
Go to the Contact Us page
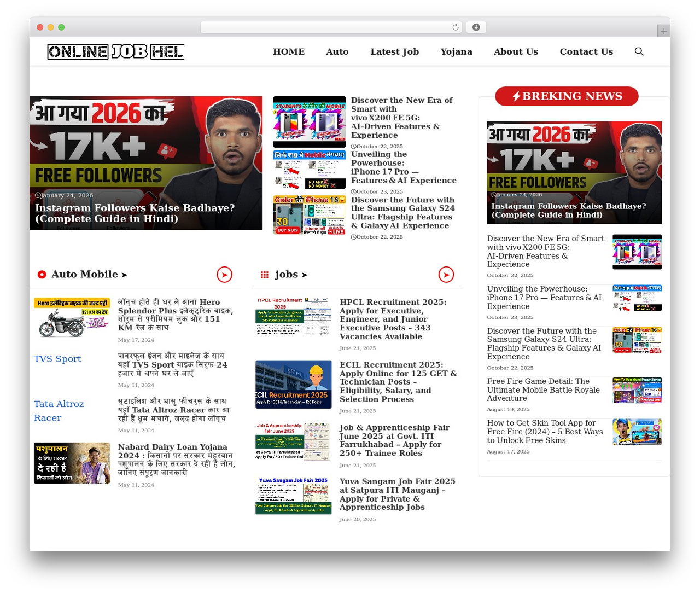586,51
